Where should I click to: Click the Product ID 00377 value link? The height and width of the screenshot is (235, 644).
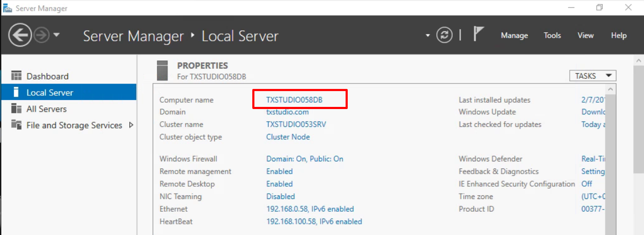click(x=593, y=209)
